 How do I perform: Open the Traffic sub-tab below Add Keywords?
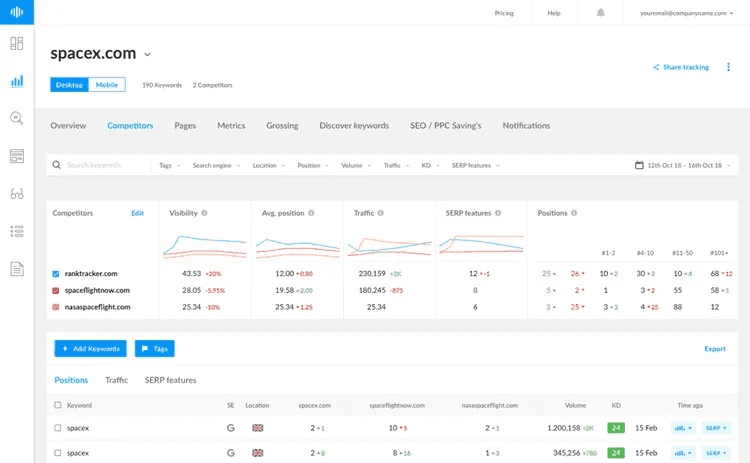116,380
